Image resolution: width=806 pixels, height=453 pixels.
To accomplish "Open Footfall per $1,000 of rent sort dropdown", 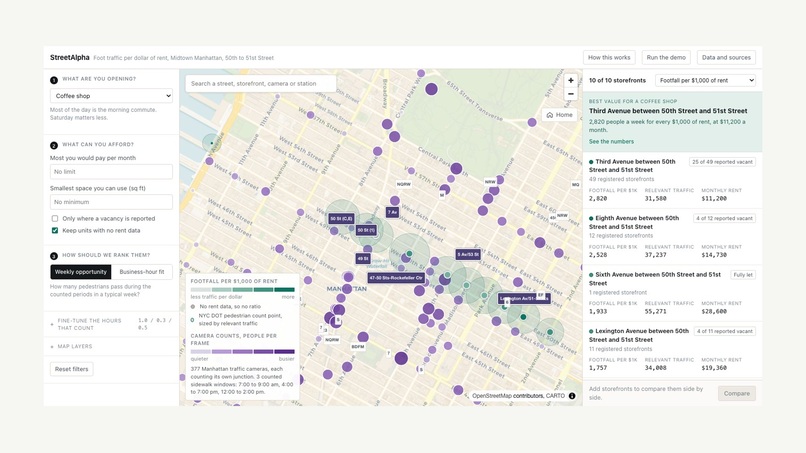I will tap(705, 80).
